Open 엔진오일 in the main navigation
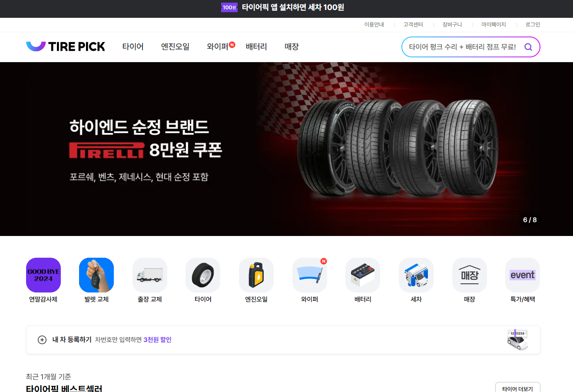This screenshot has width=573, height=392. point(175,47)
